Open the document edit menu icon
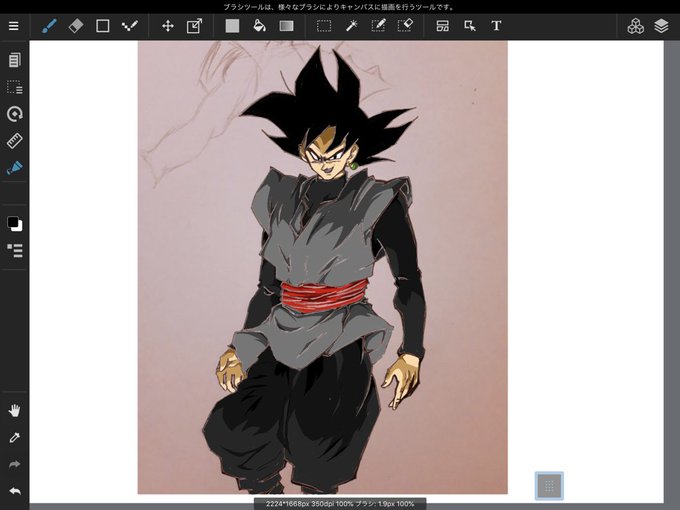 coord(14,60)
